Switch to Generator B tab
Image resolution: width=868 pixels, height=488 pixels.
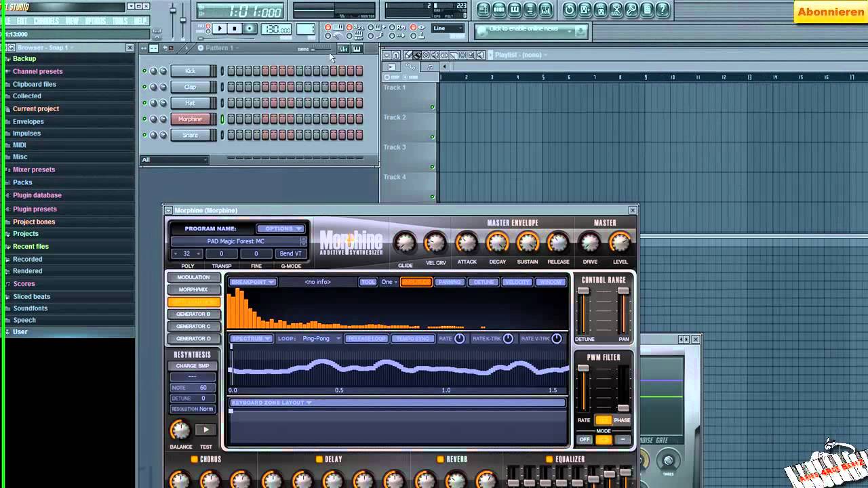tap(194, 314)
